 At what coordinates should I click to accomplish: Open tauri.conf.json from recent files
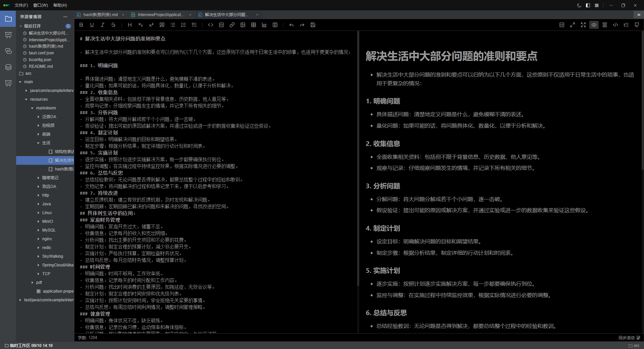(x=41, y=53)
